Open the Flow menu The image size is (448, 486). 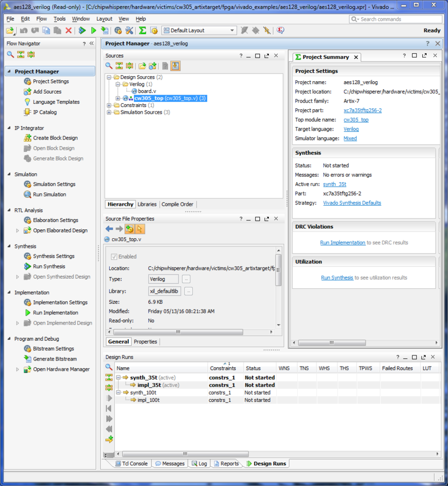coord(41,19)
